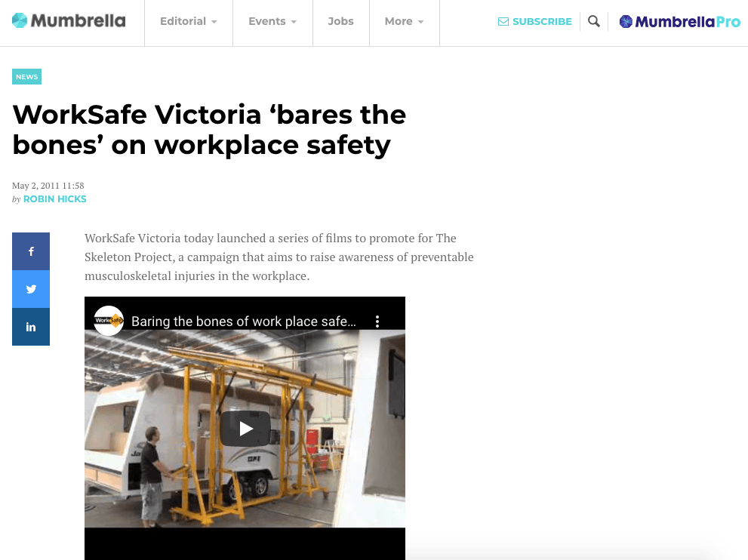Share article via Twitter icon
Viewport: 748px width, 560px height.
pos(31,289)
